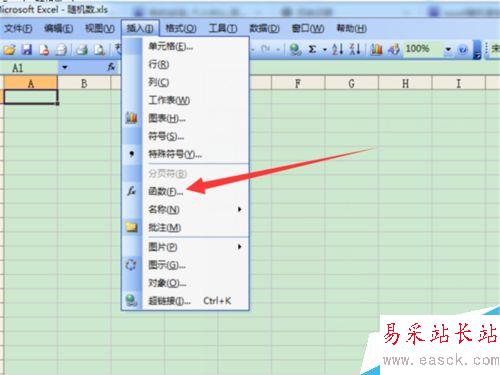The height and width of the screenshot is (375, 500).
Task: Click the Name Box showing A1
Action: pos(30,68)
